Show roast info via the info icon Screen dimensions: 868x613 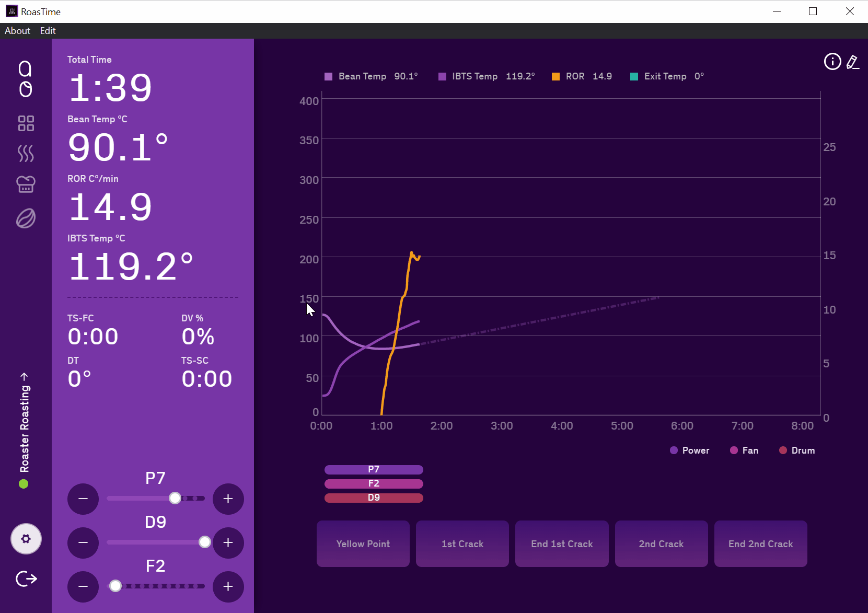(832, 62)
